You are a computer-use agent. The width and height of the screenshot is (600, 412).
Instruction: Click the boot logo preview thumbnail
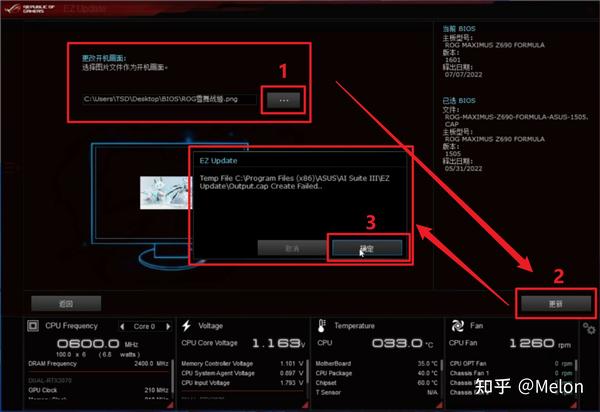[165, 192]
